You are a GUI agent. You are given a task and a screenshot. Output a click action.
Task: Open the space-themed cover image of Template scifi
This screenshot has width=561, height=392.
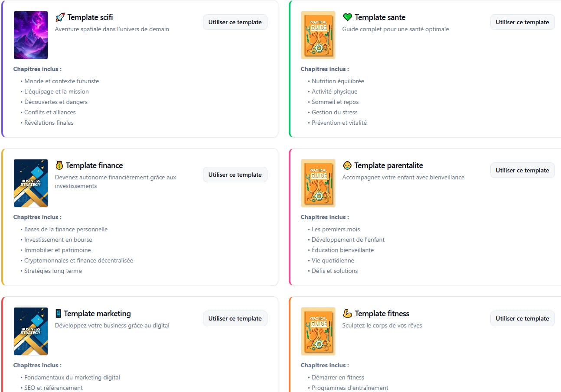30,35
